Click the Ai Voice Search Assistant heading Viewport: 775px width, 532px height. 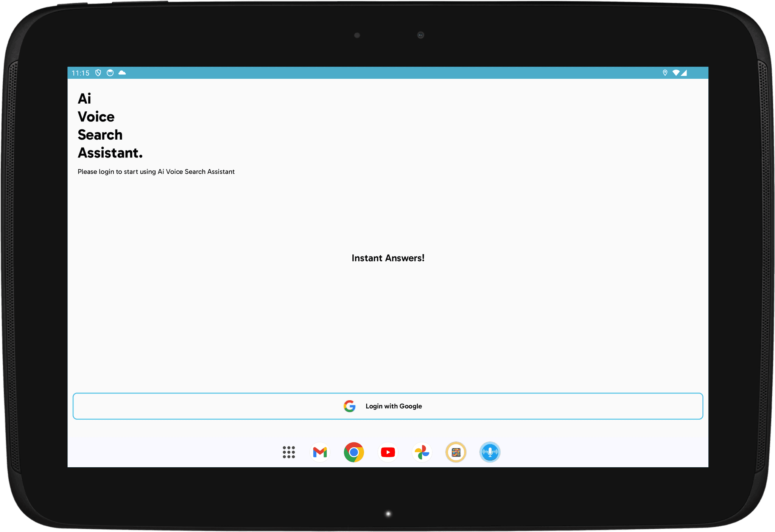click(100, 126)
